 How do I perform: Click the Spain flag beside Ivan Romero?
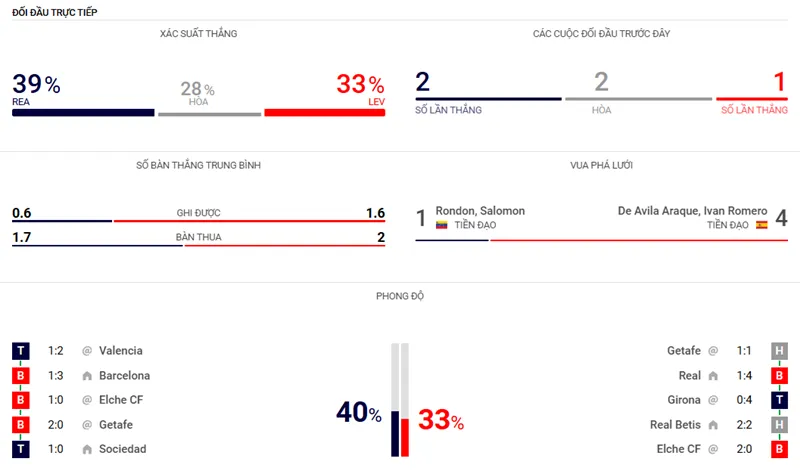pyautogui.click(x=762, y=226)
